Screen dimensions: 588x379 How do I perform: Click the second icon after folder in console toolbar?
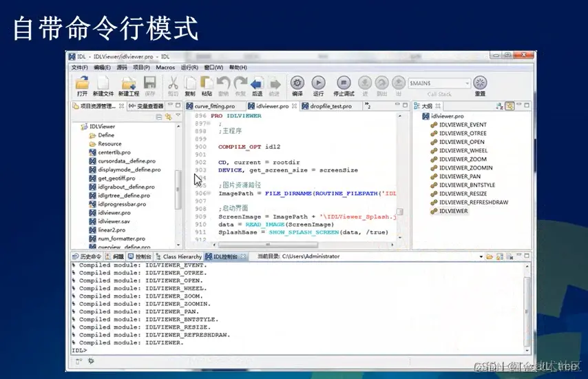coord(499,256)
